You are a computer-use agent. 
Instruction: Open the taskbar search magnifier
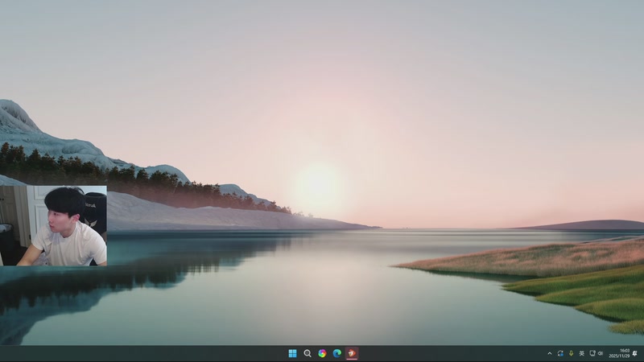308,353
